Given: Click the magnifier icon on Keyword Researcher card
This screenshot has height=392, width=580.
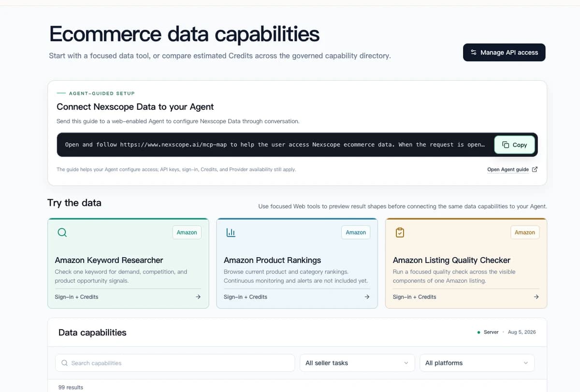Looking at the screenshot, I should (62, 232).
